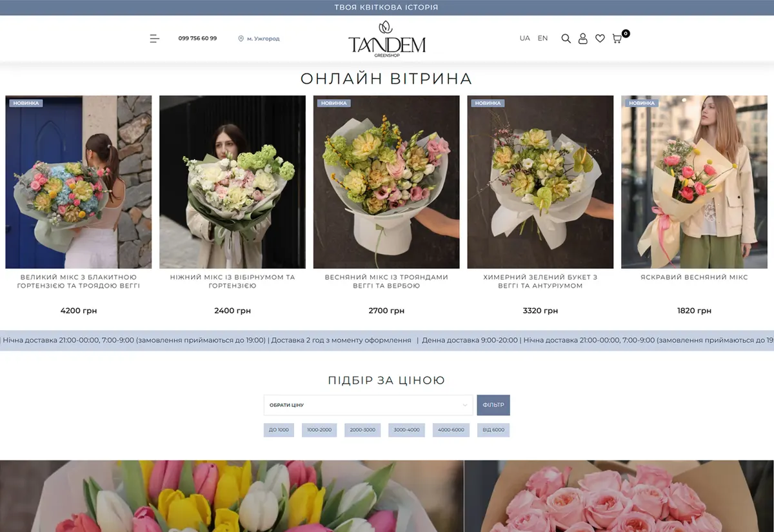This screenshot has height=532, width=774.
Task: Click the 1820 грн price
Action: 694,311
